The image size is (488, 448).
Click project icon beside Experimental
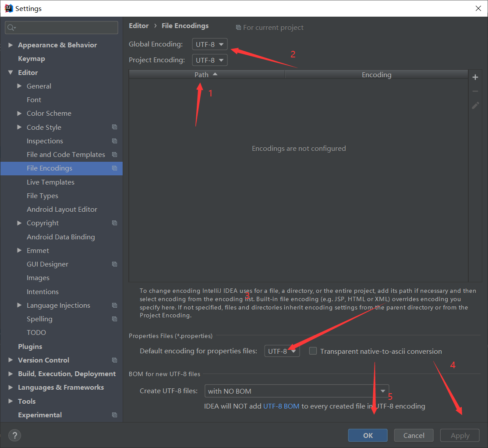click(114, 415)
